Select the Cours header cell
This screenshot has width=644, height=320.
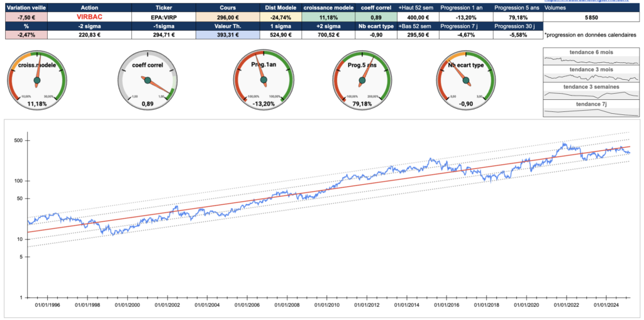pyautogui.click(x=228, y=8)
